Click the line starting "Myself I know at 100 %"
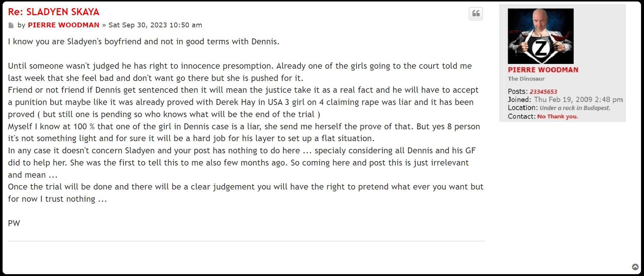Image resolution: width=644 pixels, height=276 pixels. pos(244,126)
